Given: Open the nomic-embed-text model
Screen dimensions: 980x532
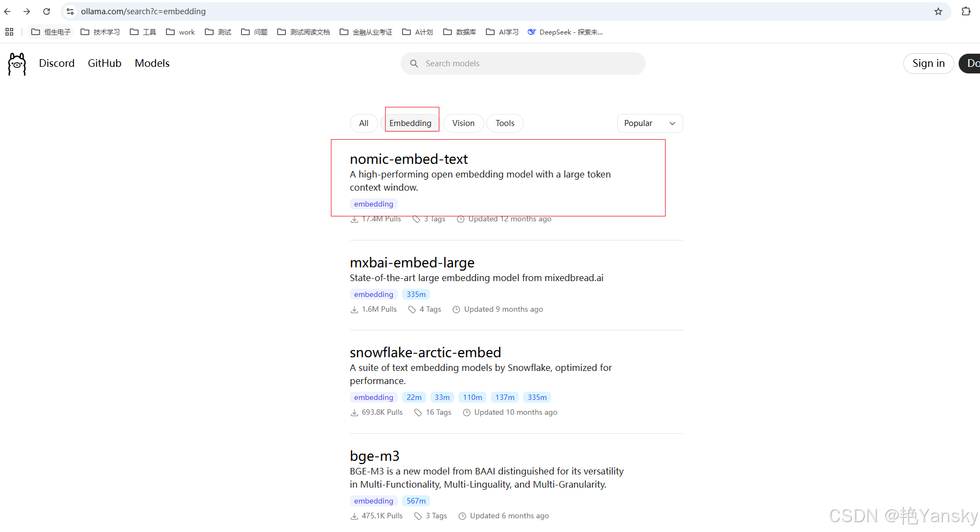Looking at the screenshot, I should [x=409, y=159].
